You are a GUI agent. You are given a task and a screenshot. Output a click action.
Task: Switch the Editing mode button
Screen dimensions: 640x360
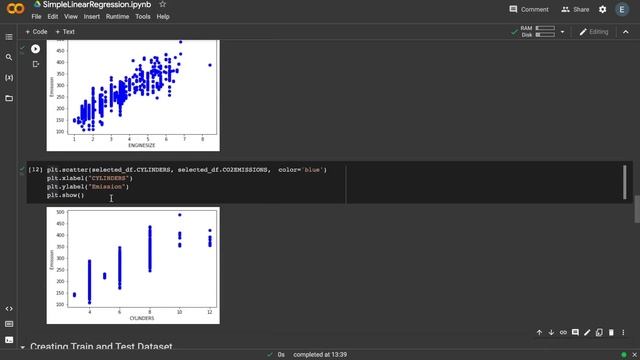tap(594, 32)
